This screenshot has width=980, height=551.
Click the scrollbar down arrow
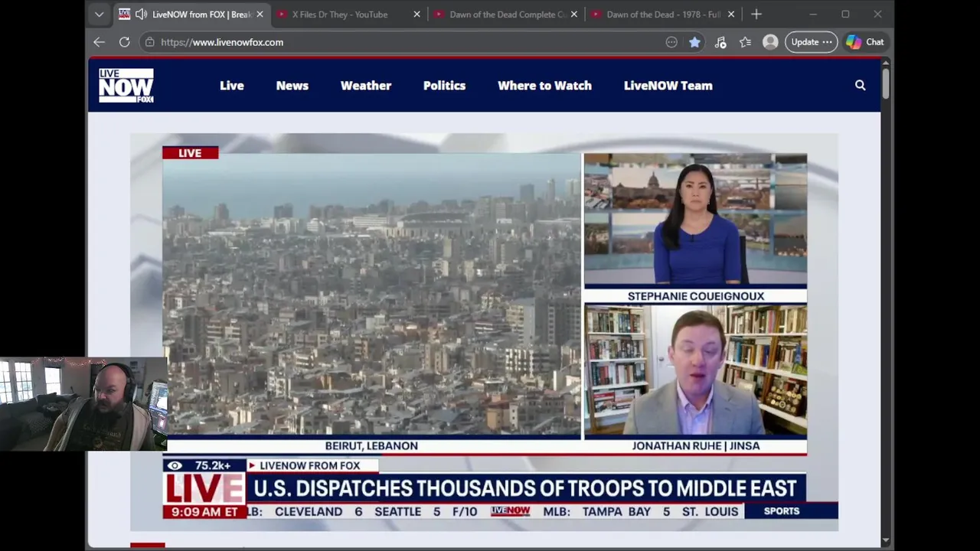pyautogui.click(x=886, y=541)
